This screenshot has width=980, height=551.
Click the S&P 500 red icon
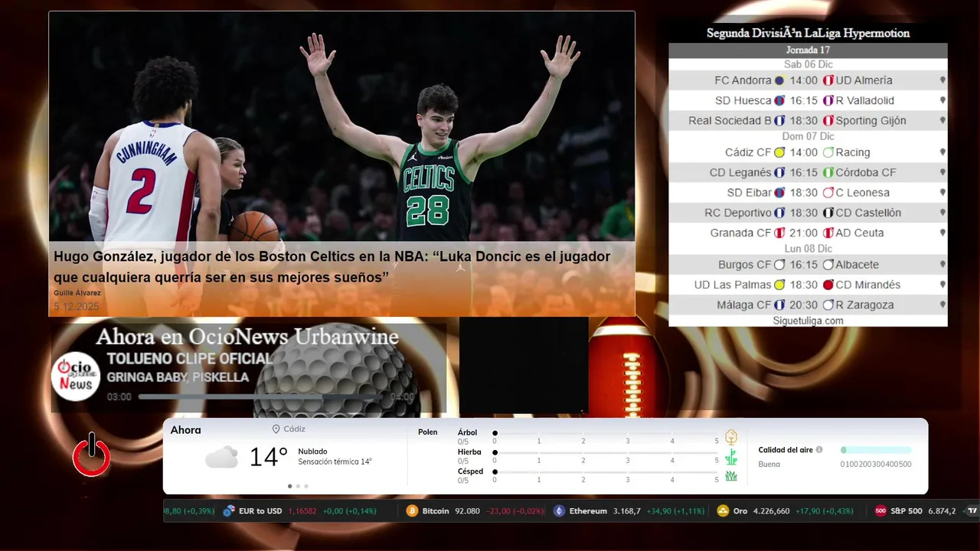coord(880,510)
